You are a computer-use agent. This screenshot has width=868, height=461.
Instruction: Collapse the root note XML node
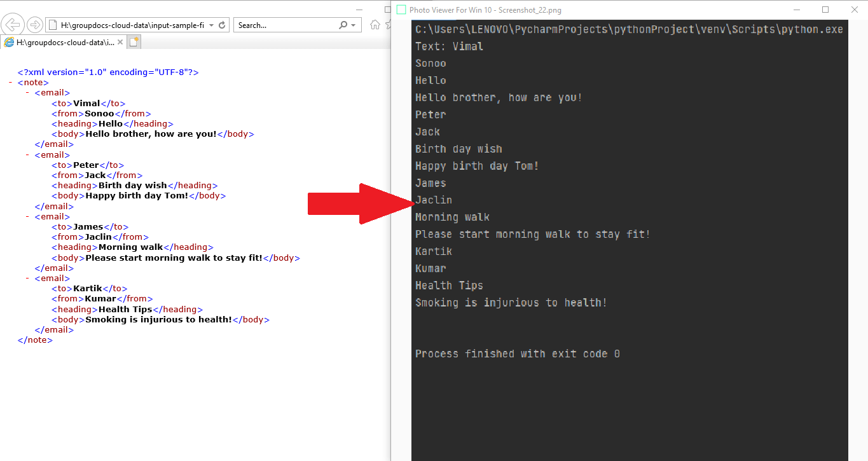(10, 82)
